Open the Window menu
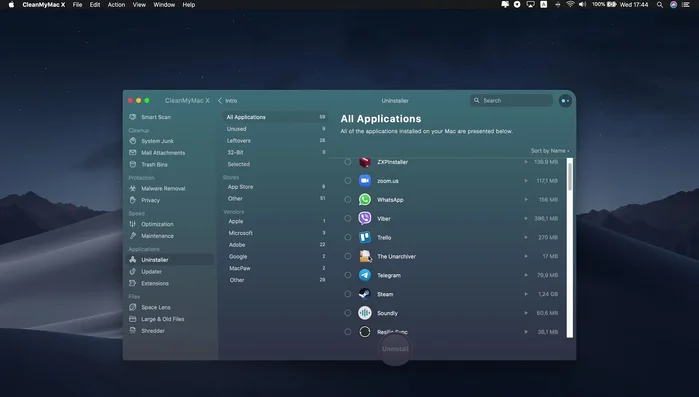The width and height of the screenshot is (699, 397). (164, 4)
